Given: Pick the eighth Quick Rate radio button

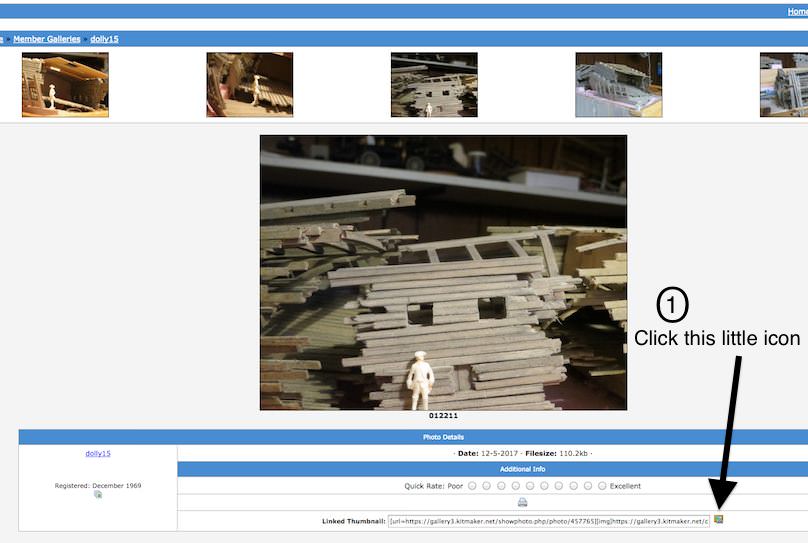Looking at the screenshot, I should click(x=573, y=486).
